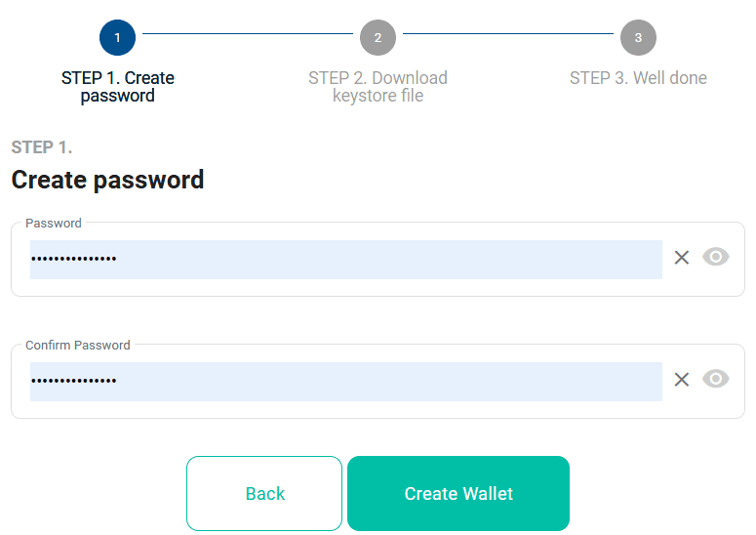Screen dimensions: 756x535
Task: Clear the Confirm Password field with X icon
Action: [682, 380]
